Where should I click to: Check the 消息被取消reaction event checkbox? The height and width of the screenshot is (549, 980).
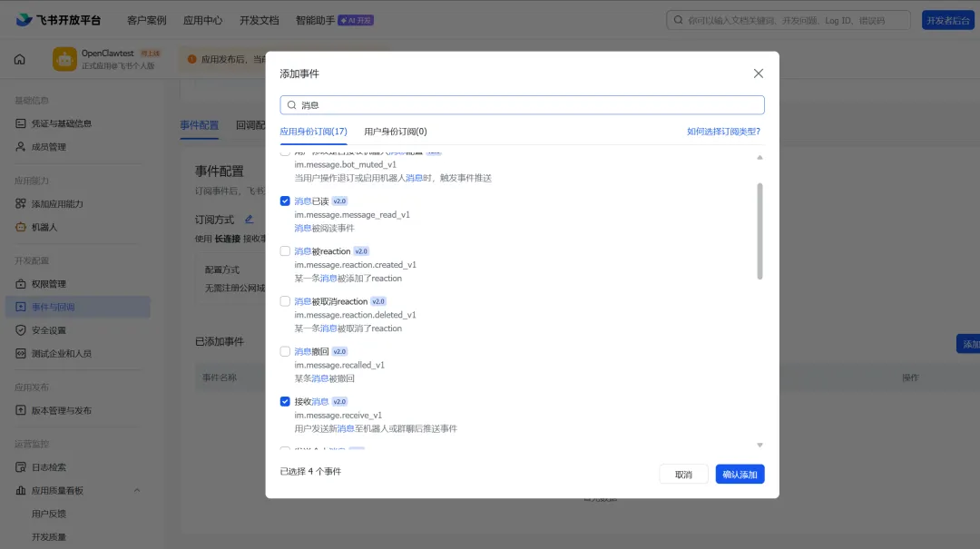click(285, 300)
